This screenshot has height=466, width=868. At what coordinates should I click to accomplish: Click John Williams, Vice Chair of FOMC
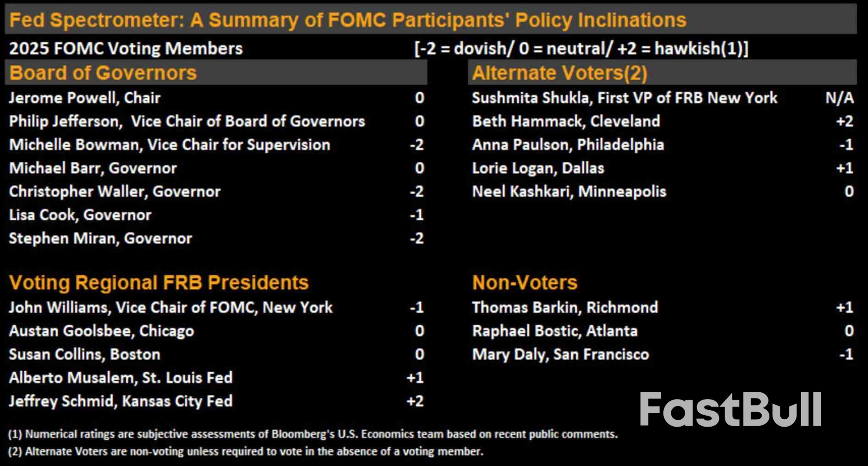[x=171, y=307]
